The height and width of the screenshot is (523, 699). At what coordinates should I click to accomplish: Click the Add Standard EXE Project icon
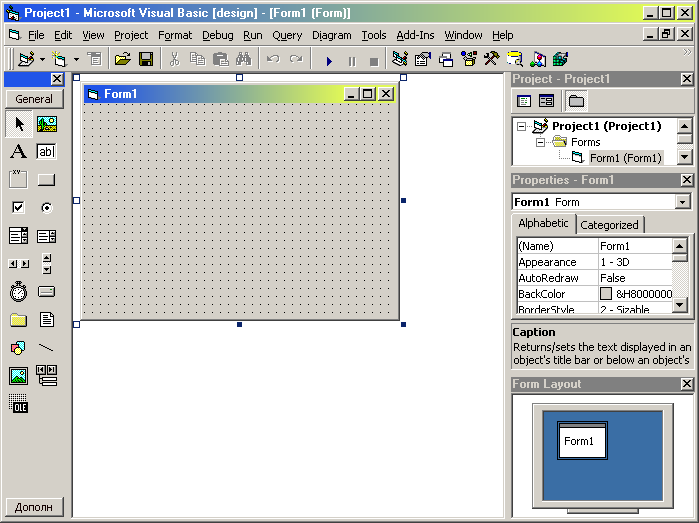click(x=26, y=59)
